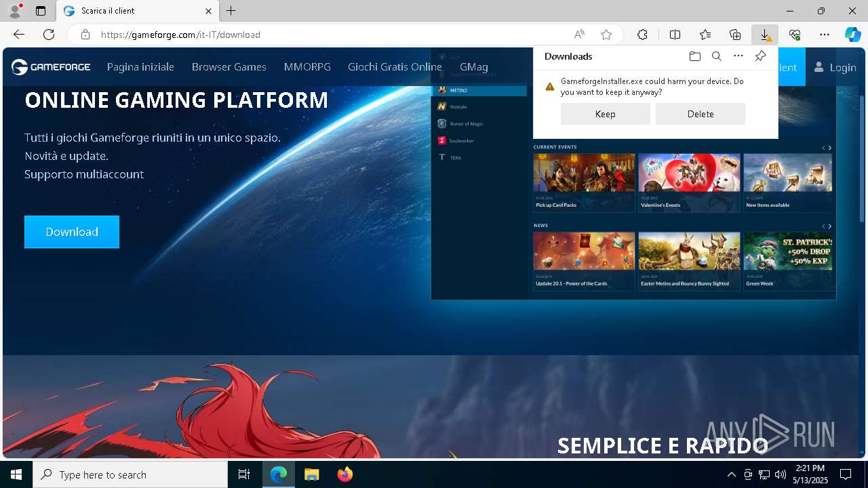The height and width of the screenshot is (488, 868).
Task: Refresh the current page
Action: pyautogui.click(x=49, y=35)
